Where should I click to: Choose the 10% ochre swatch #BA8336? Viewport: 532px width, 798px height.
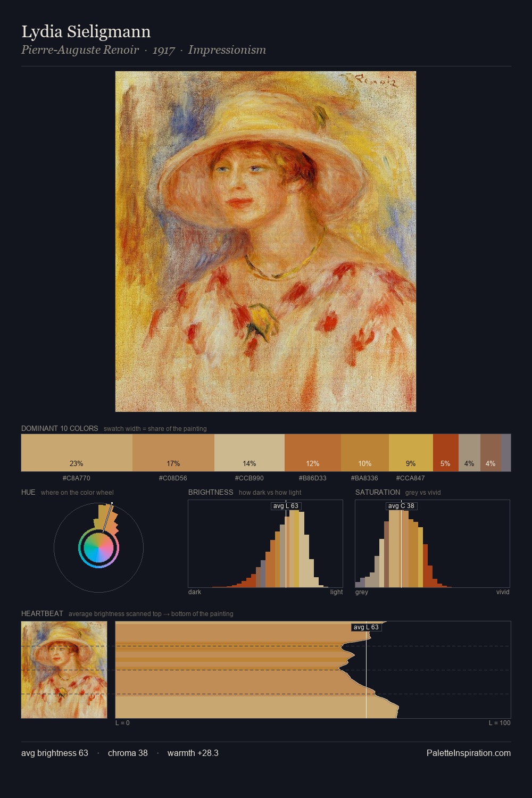[x=365, y=453]
